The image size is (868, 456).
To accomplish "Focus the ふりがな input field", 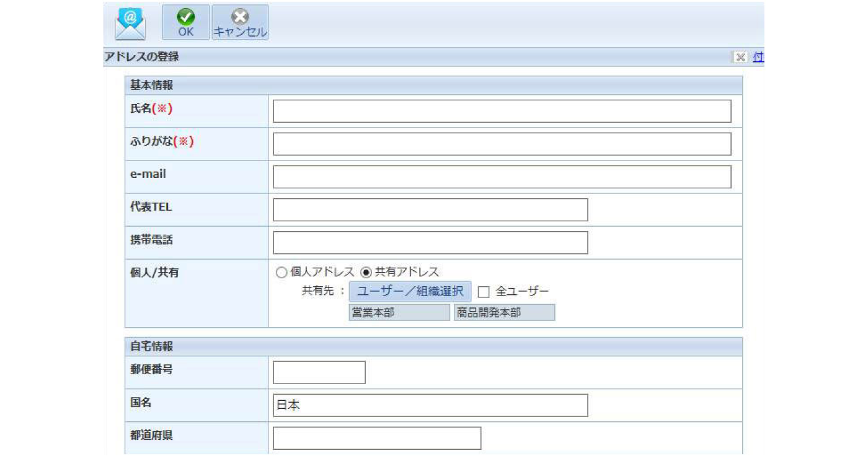I will (502, 144).
